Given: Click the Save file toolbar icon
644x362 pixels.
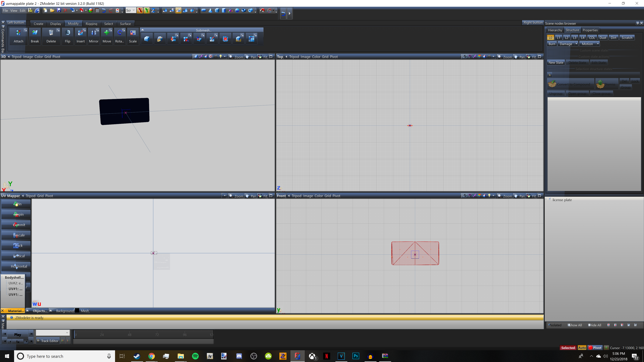Looking at the screenshot, I should (x=59, y=10).
